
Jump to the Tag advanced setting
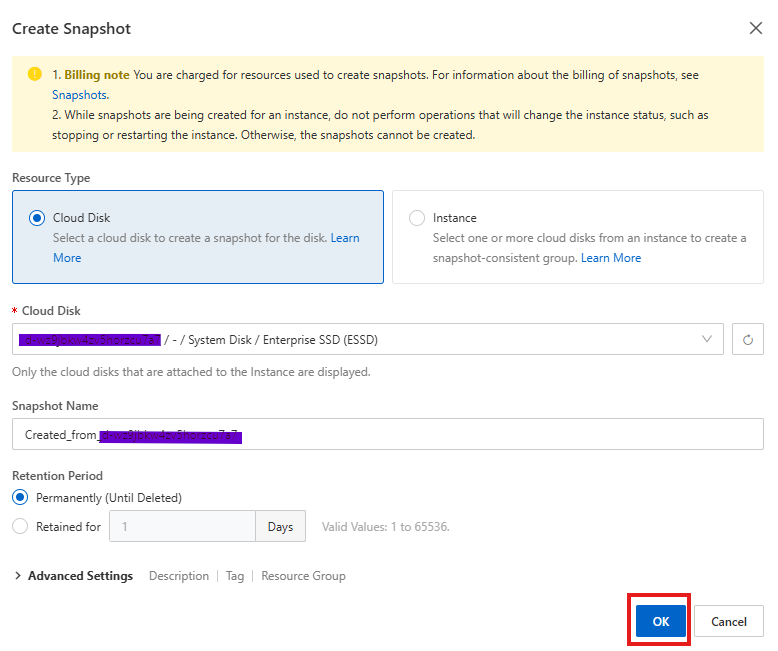tap(234, 576)
